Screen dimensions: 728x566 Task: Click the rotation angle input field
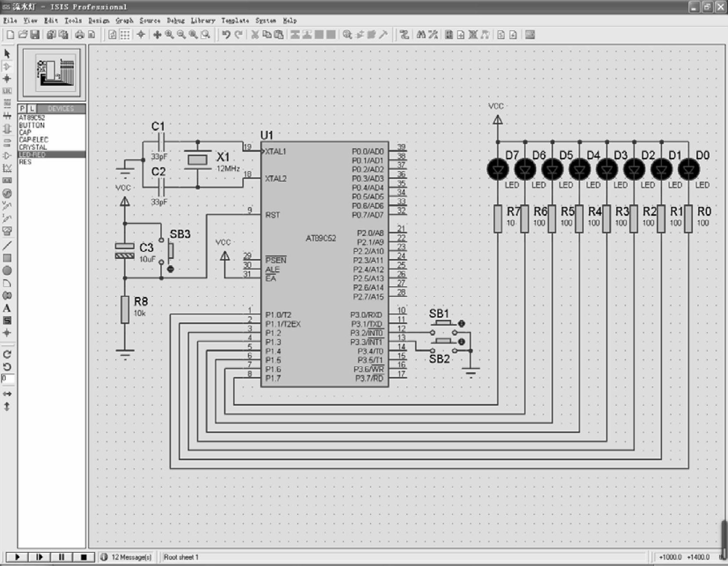pyautogui.click(x=8, y=379)
